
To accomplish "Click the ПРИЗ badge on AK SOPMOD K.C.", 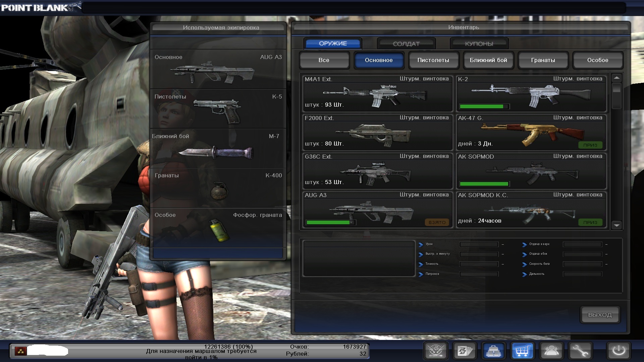I will point(590,222).
